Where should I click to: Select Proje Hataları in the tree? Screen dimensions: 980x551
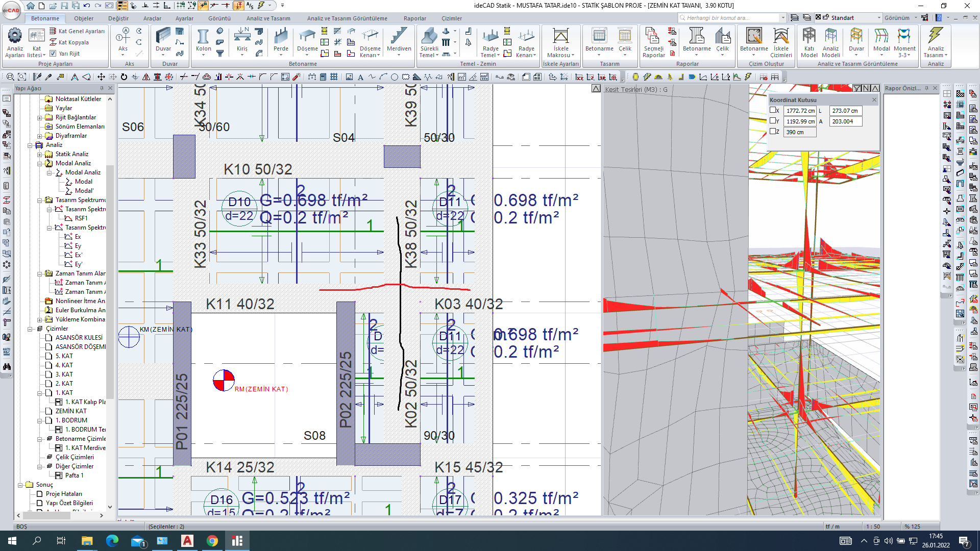point(64,494)
